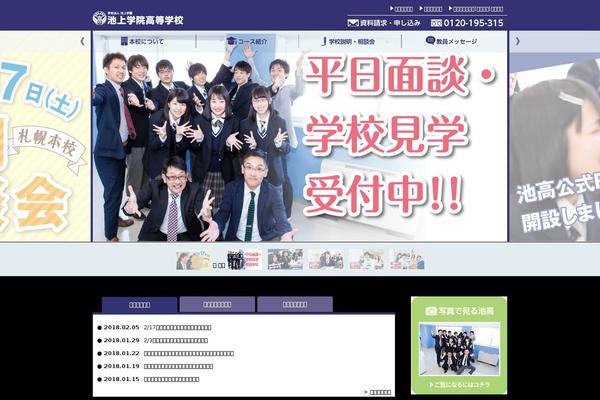The image size is (600, 400).
Task: Click the camera icon beside 写真で見る池高
Action: pyautogui.click(x=431, y=311)
